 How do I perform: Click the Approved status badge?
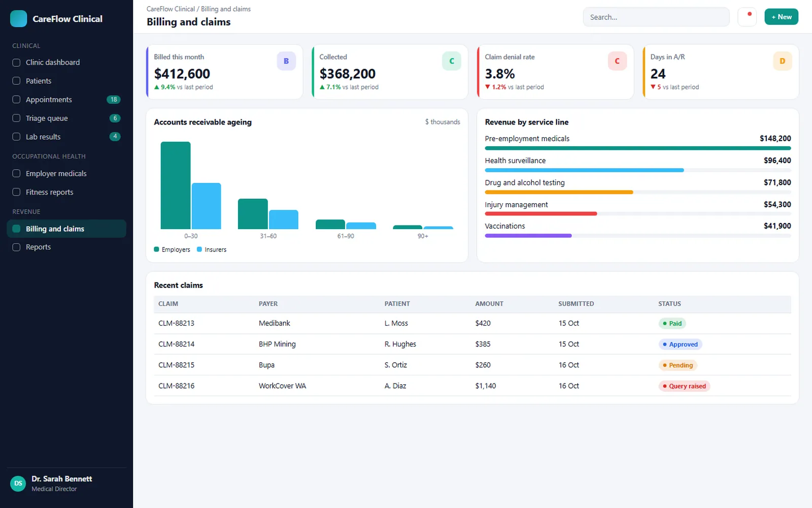(680, 344)
